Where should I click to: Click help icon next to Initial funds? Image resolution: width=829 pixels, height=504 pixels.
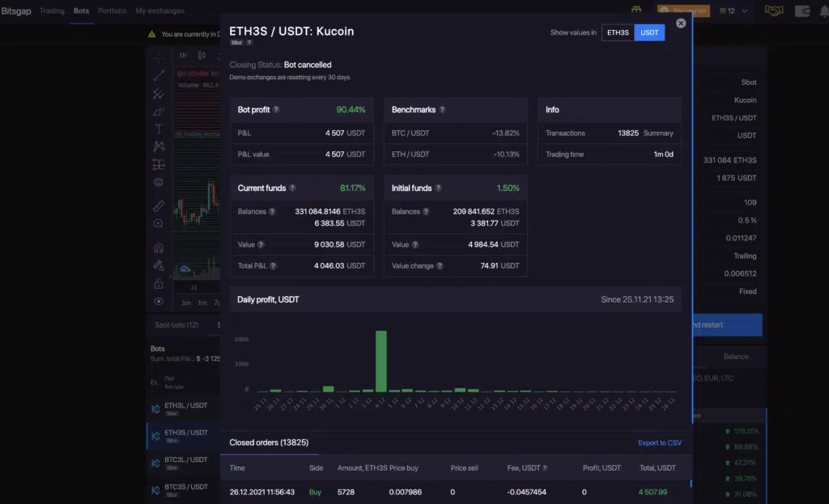coord(438,188)
